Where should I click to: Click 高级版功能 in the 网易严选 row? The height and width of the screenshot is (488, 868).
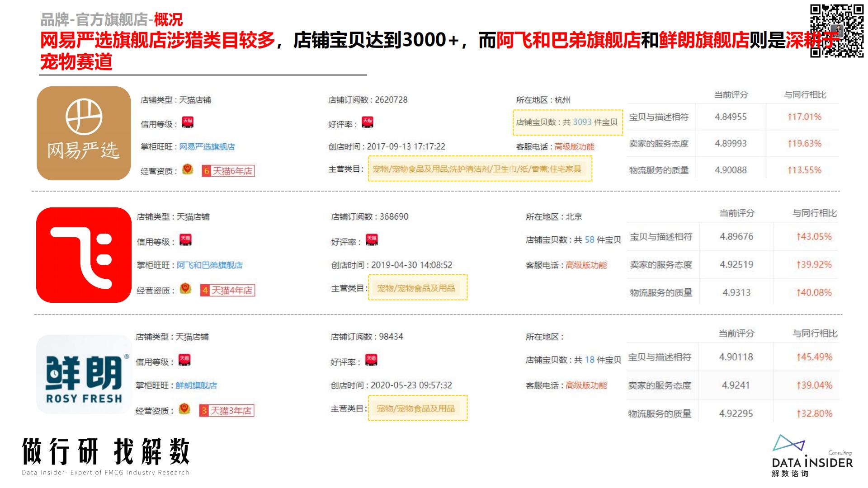[x=574, y=146]
